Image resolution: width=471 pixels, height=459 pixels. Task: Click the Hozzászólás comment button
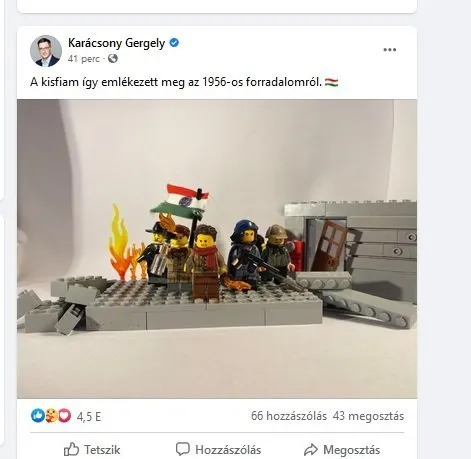click(x=218, y=450)
